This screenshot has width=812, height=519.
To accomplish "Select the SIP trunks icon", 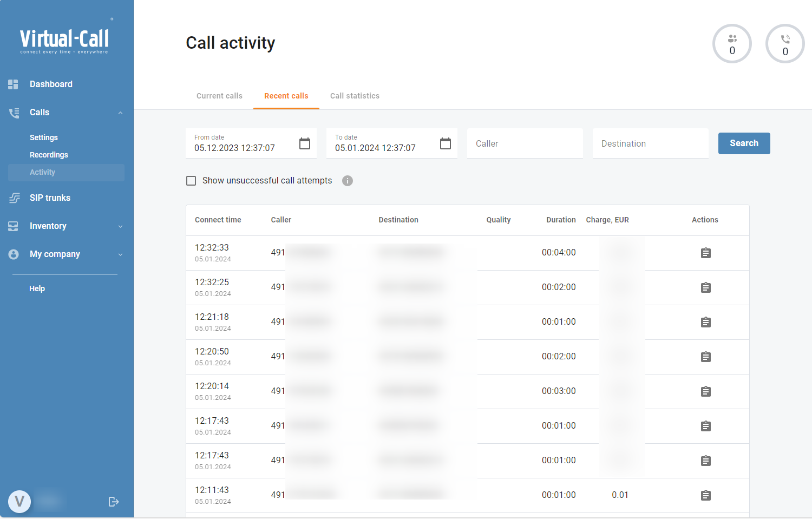I will point(14,198).
